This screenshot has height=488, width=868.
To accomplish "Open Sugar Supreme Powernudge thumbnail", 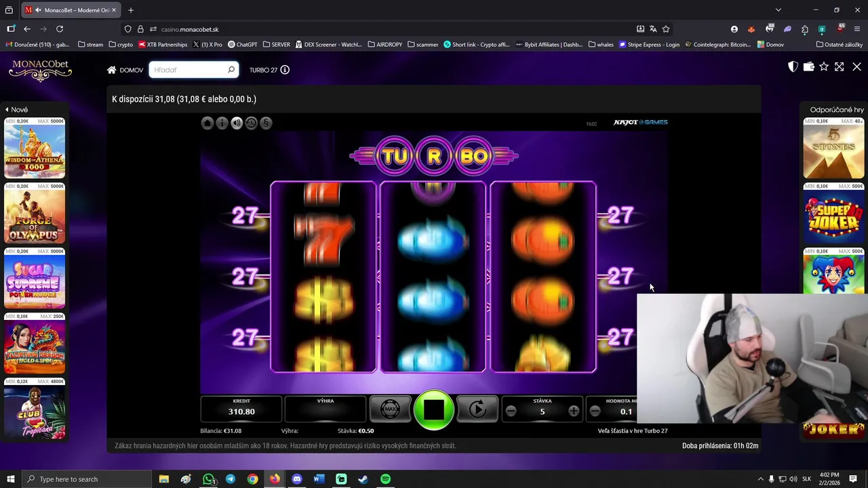I will (35, 279).
